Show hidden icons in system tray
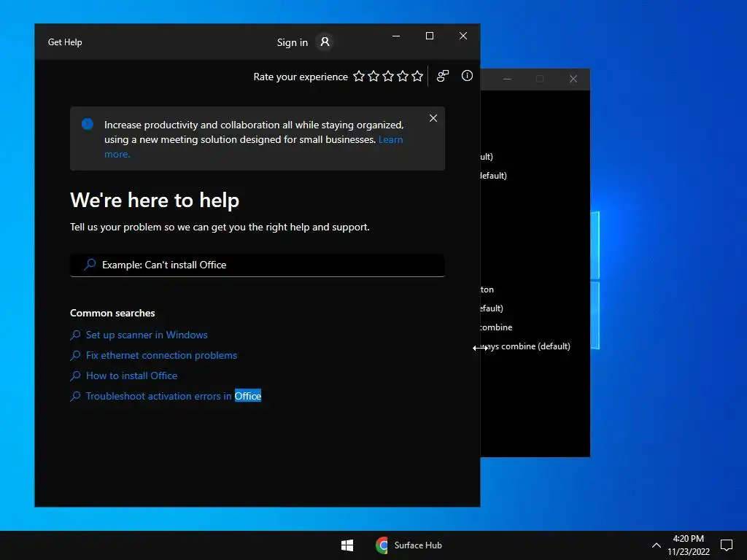Screen dimensions: 747x560 coord(656,545)
